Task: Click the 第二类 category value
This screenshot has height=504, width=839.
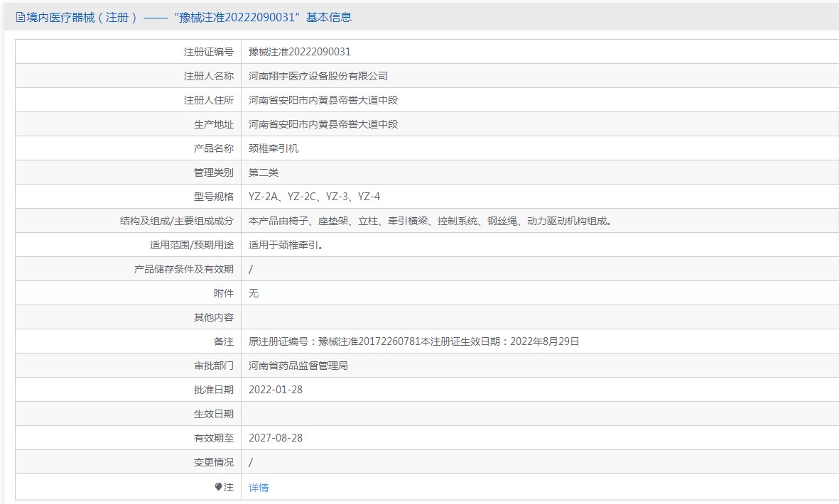Action: click(x=264, y=172)
